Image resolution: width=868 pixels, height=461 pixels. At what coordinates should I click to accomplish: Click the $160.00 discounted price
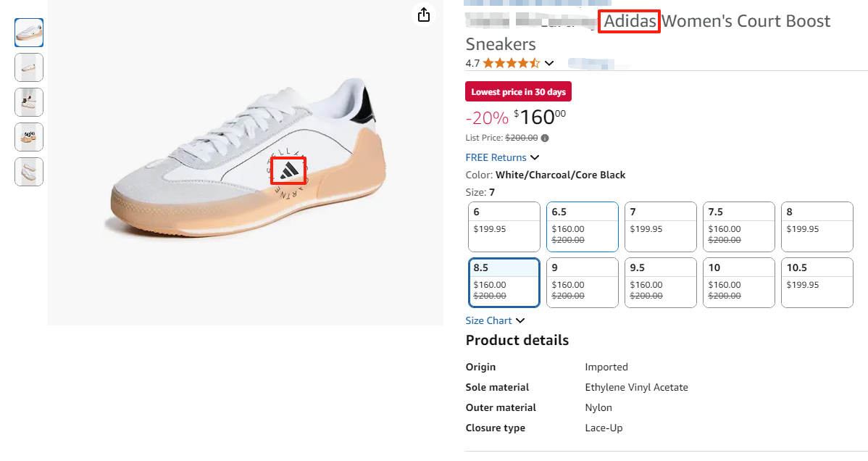tap(538, 117)
